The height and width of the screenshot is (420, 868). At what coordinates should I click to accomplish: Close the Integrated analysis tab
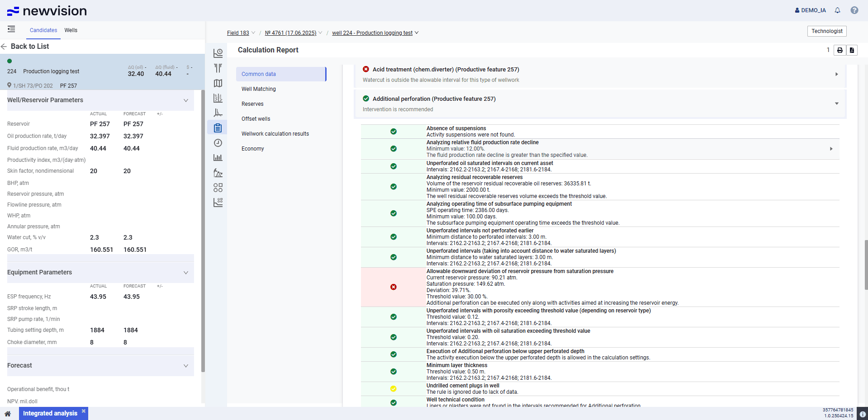[84, 411]
